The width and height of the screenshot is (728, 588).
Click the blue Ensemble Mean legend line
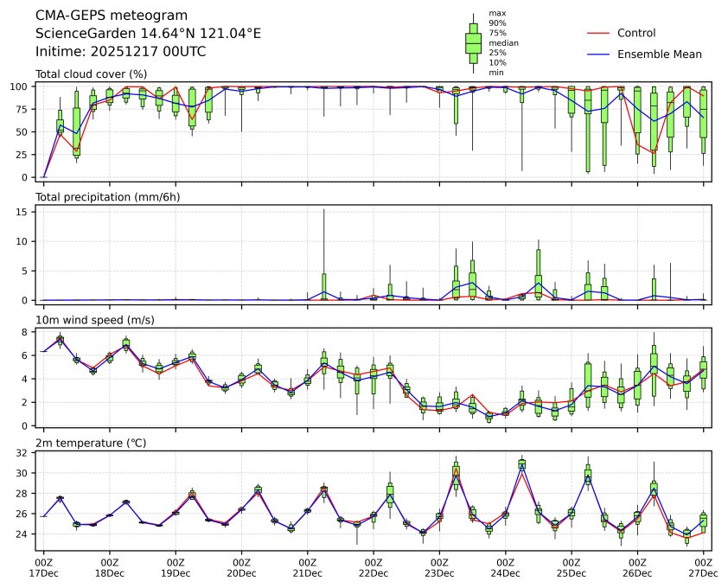[x=598, y=54]
